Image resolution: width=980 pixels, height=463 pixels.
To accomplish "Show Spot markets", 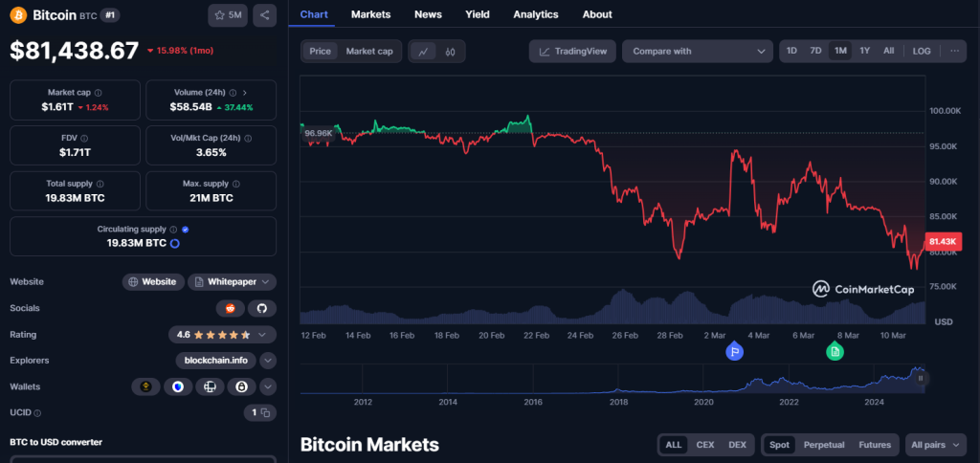I will (779, 445).
